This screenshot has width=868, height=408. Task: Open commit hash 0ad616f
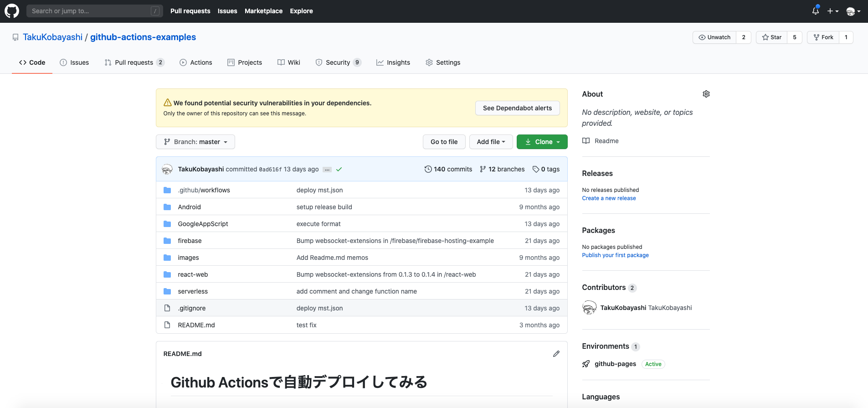tap(271, 170)
